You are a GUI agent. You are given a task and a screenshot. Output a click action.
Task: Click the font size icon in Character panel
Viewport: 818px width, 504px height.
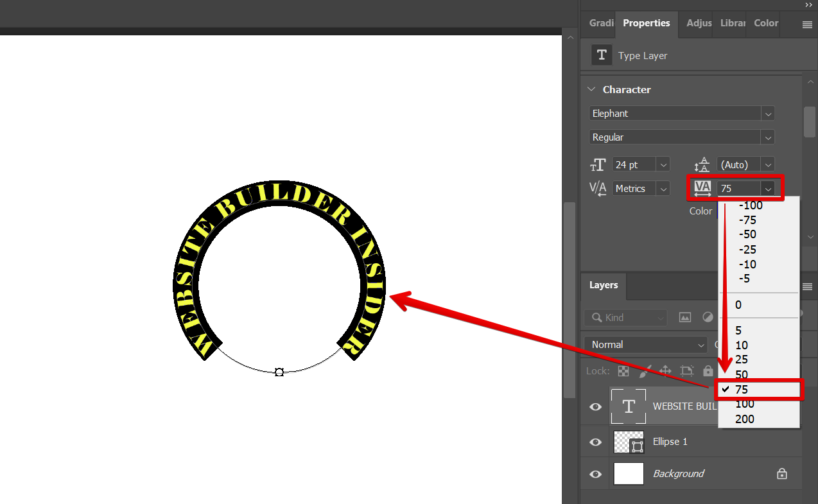point(598,164)
